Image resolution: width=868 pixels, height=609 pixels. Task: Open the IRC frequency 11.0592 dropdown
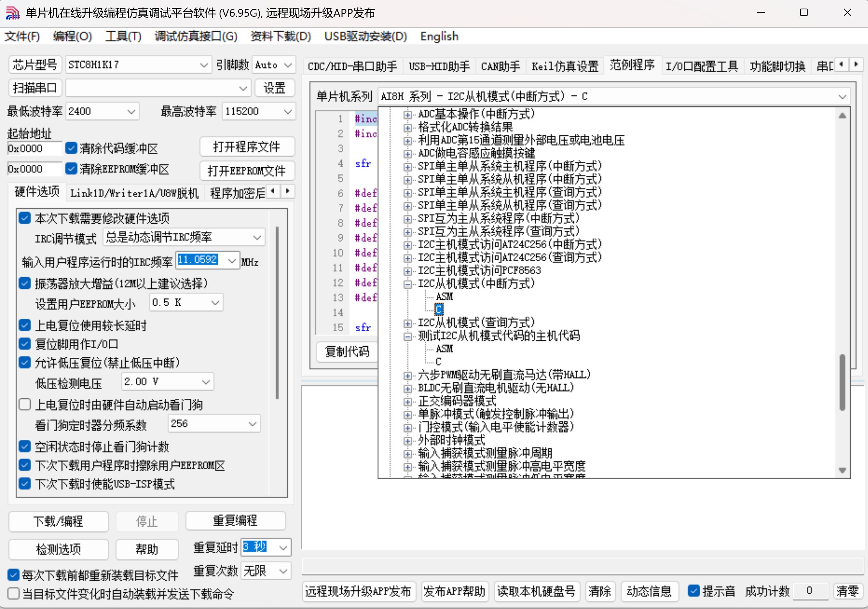(208, 260)
